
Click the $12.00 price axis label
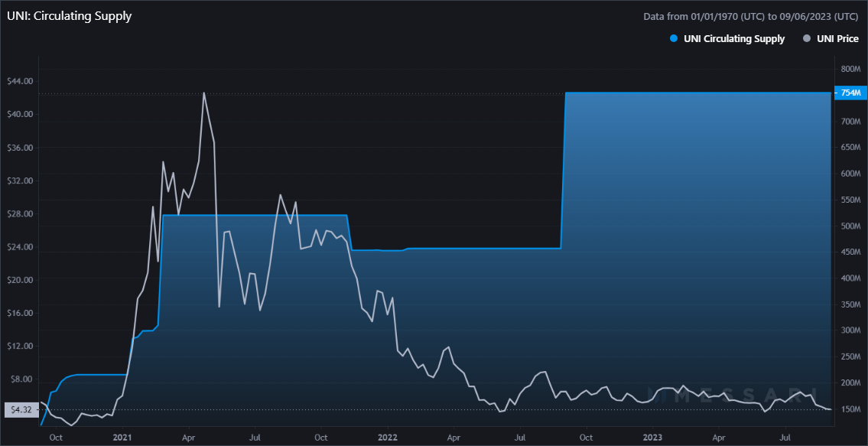click(20, 347)
